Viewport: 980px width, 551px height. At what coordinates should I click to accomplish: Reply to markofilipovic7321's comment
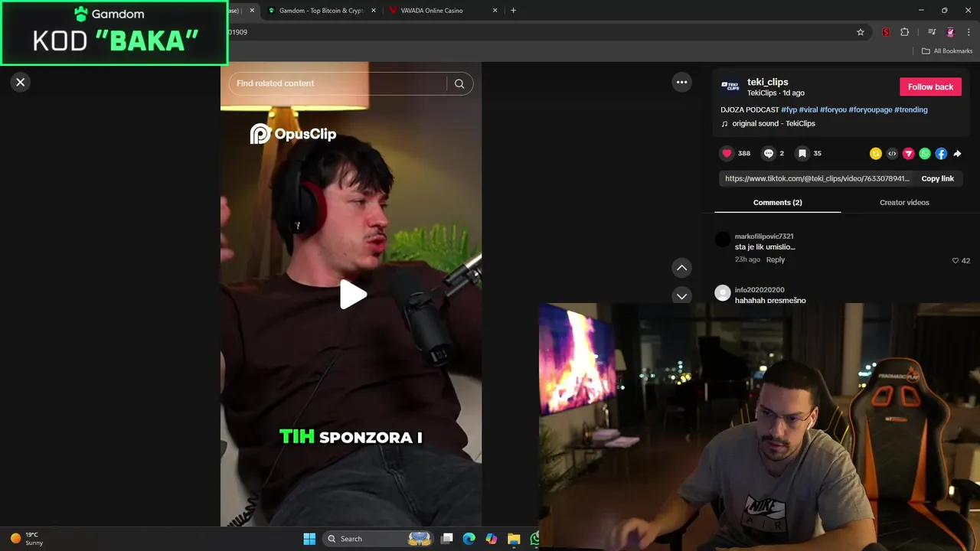(x=776, y=259)
